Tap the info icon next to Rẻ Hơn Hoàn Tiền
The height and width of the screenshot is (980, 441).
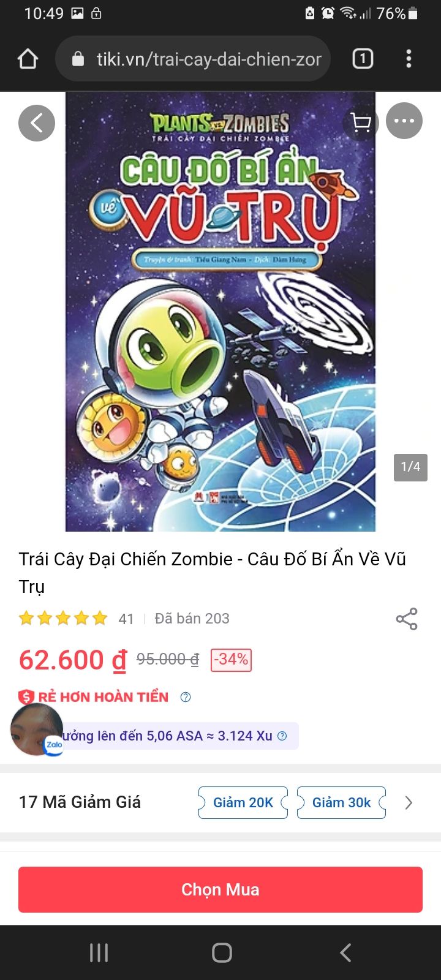(186, 697)
